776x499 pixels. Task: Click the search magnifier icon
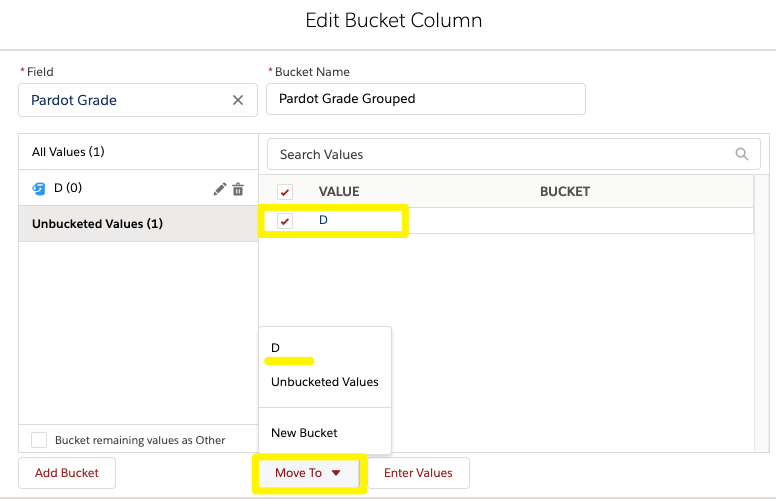741,154
